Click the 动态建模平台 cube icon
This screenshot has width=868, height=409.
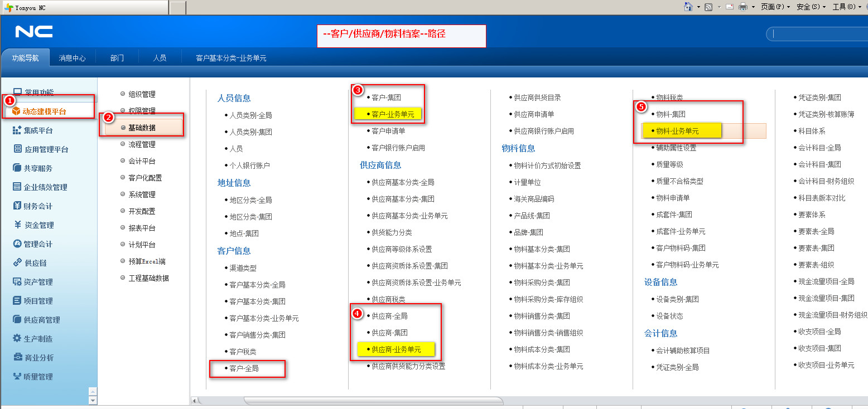16,111
